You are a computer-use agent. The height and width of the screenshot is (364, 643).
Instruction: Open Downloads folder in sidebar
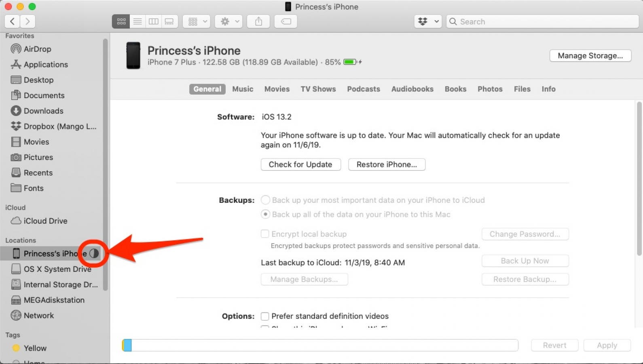(x=37, y=111)
